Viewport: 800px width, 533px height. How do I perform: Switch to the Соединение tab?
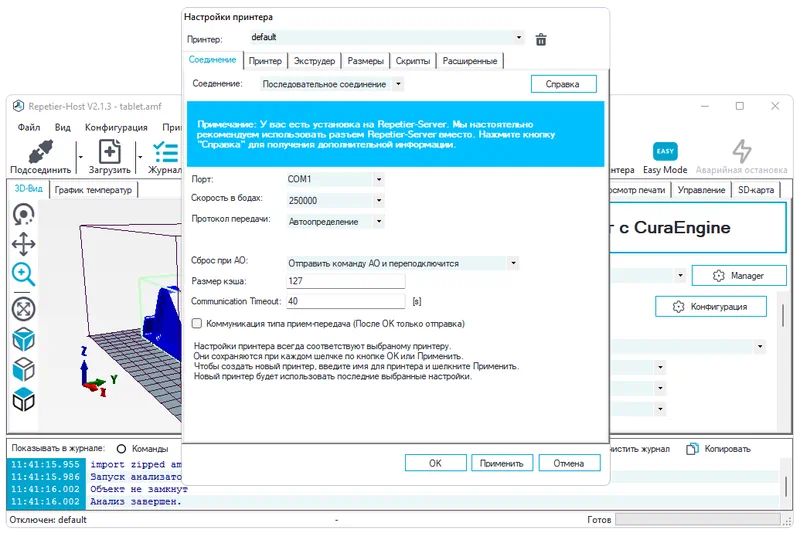[x=212, y=60]
